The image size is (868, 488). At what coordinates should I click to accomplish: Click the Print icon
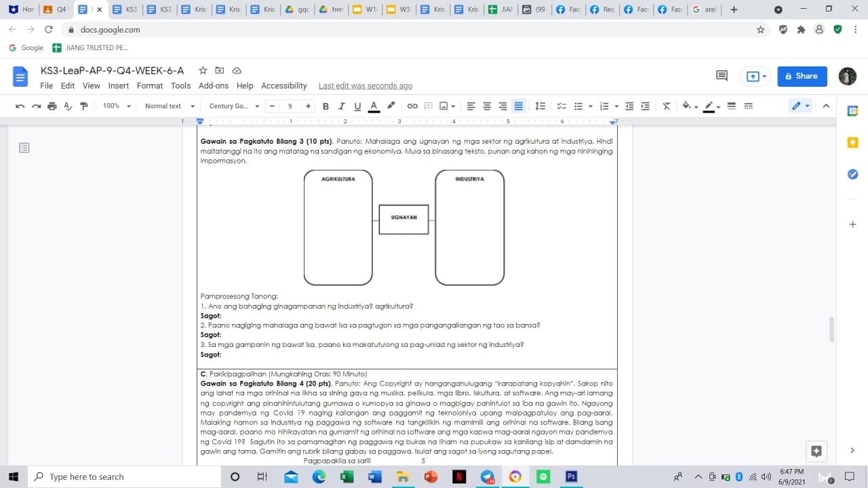(x=52, y=106)
